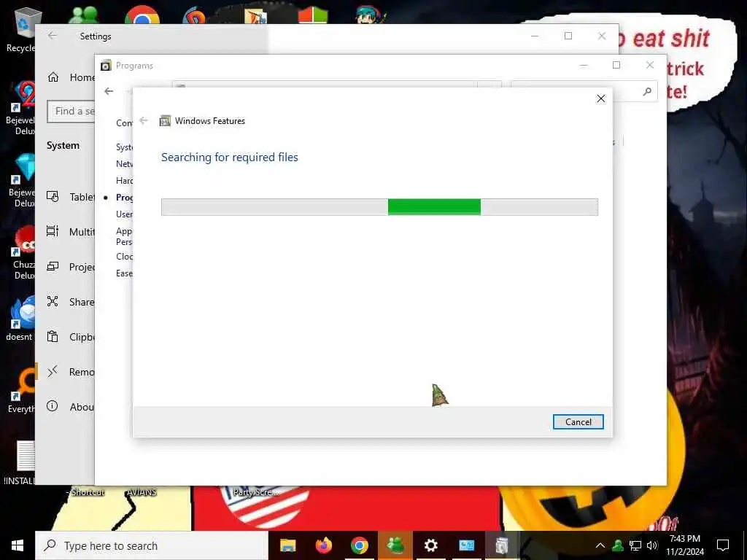Launch Firefox from the taskbar
The height and width of the screenshot is (560, 747).
pos(323,545)
